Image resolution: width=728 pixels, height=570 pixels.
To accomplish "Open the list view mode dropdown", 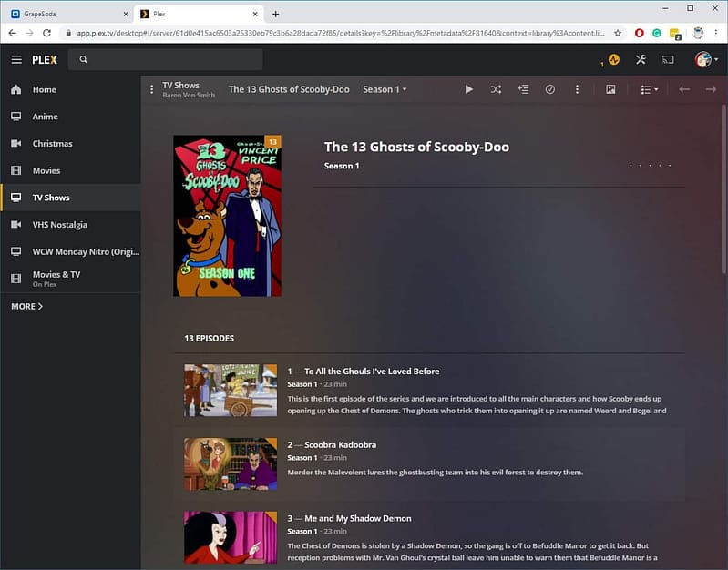I will pyautogui.click(x=649, y=89).
